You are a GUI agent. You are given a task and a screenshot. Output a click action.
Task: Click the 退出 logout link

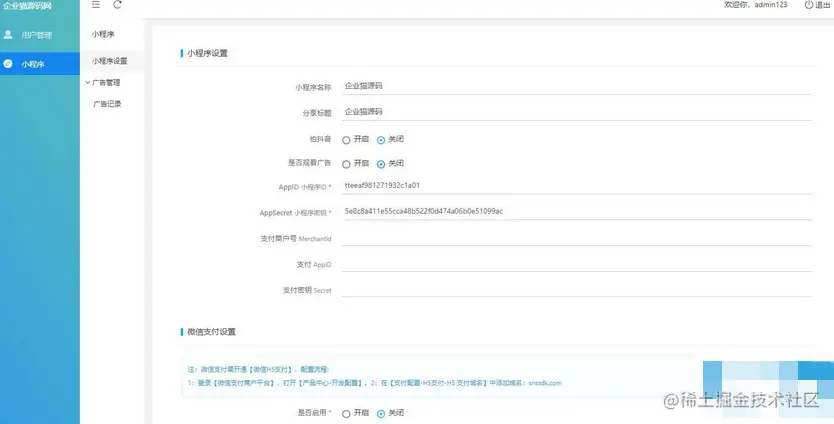tap(822, 5)
